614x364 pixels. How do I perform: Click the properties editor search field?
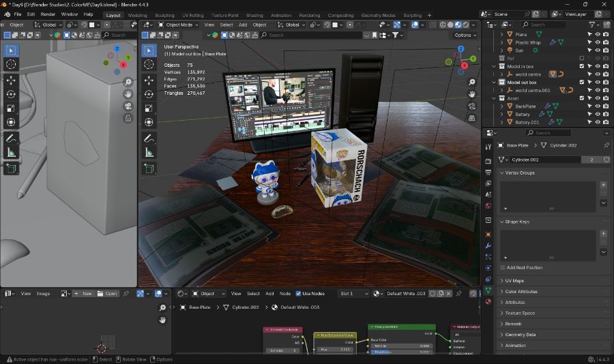tap(549, 133)
